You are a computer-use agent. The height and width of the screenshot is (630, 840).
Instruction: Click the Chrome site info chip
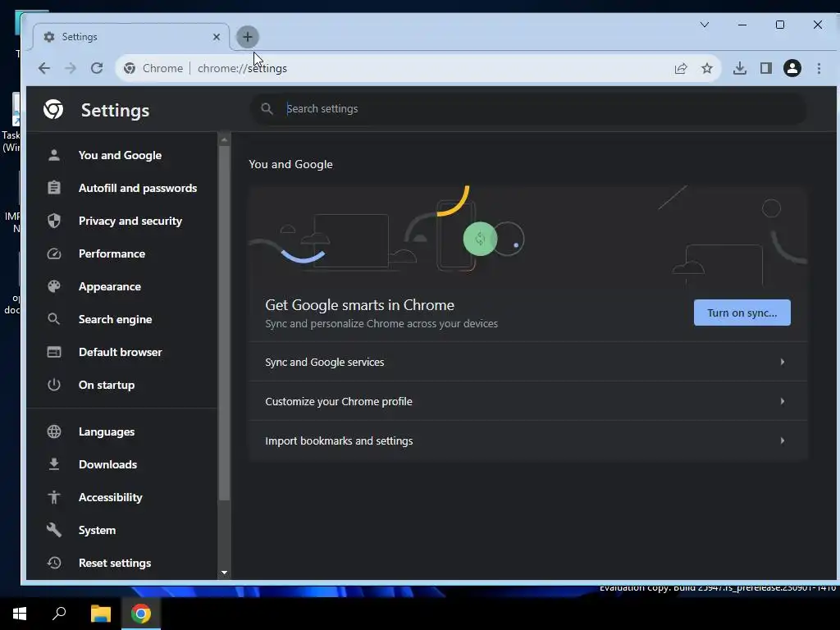point(153,68)
